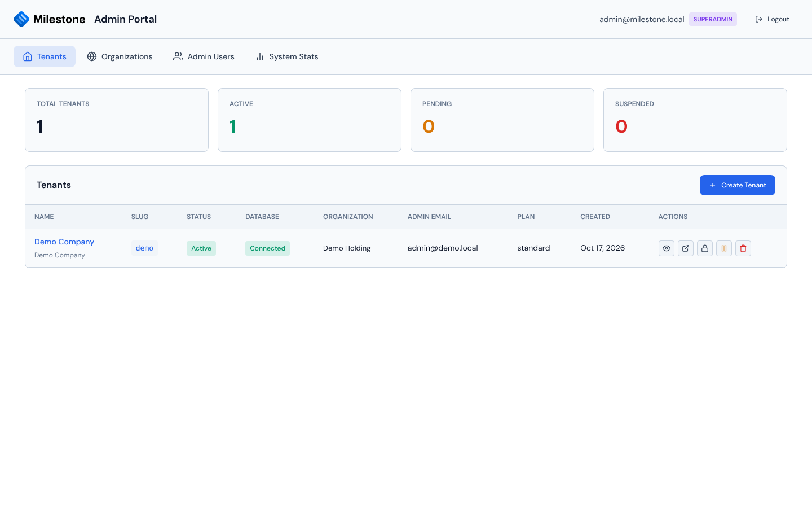Screen dimensions: 812x508
Task: Open the System Stats tab
Action: [287, 56]
